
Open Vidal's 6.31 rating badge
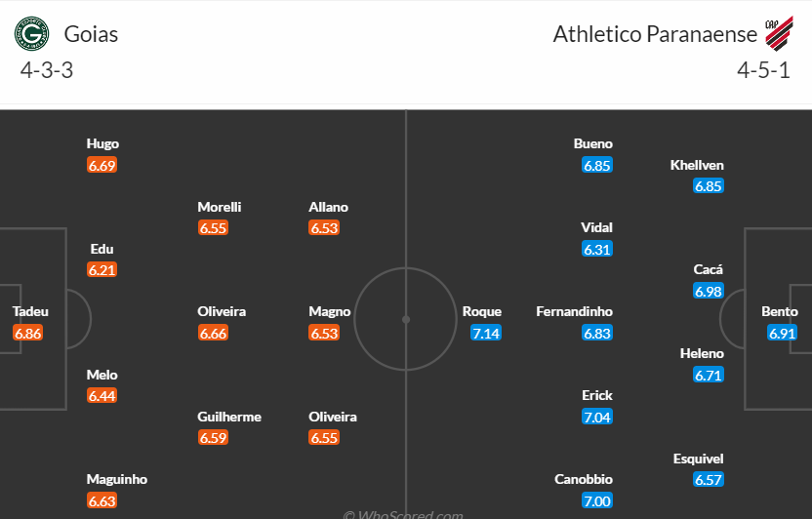[x=597, y=249]
